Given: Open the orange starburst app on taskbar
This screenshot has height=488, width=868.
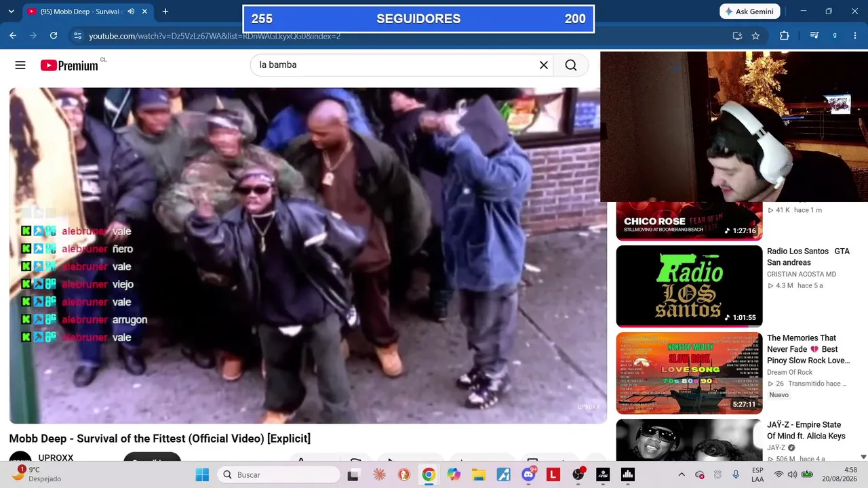Looking at the screenshot, I should [x=378, y=474].
